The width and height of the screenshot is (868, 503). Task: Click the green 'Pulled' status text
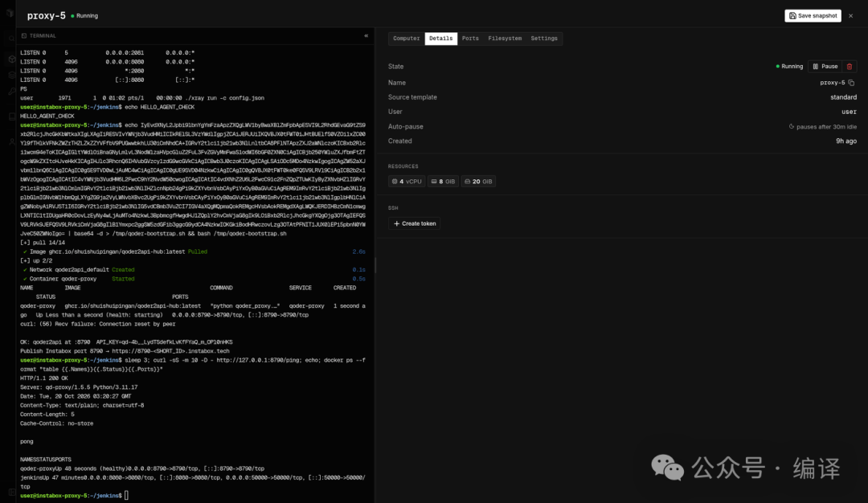tap(197, 251)
